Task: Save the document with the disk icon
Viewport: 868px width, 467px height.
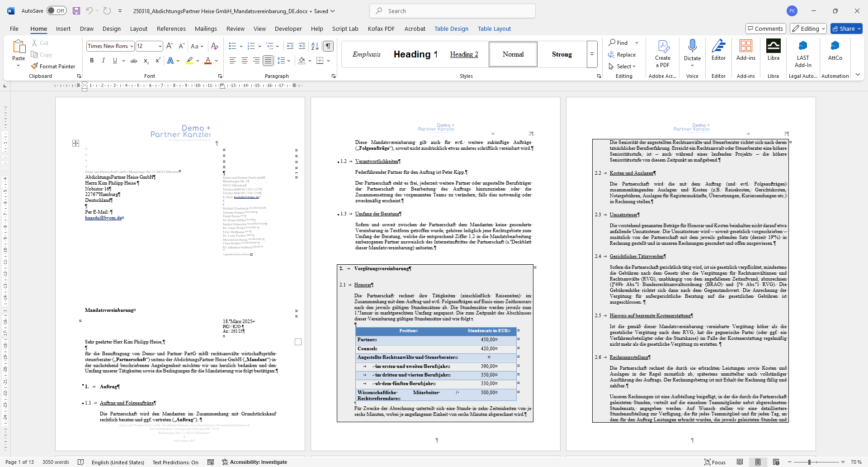Action: click(76, 11)
